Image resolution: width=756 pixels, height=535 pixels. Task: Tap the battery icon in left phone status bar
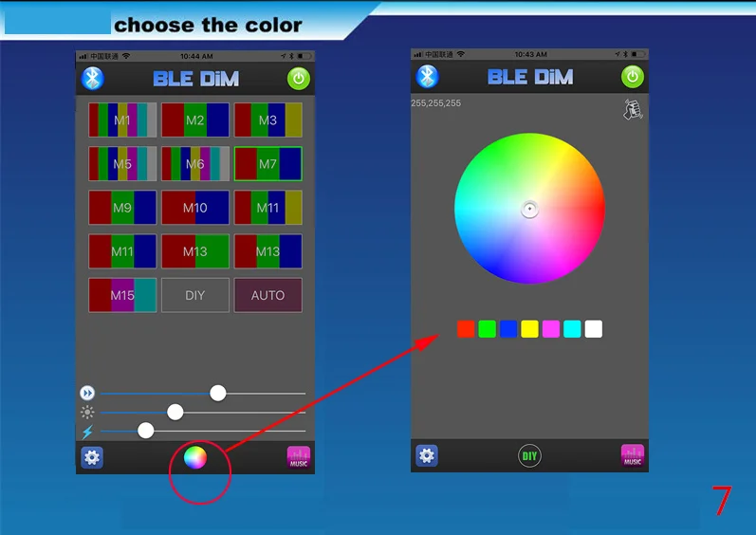304,56
